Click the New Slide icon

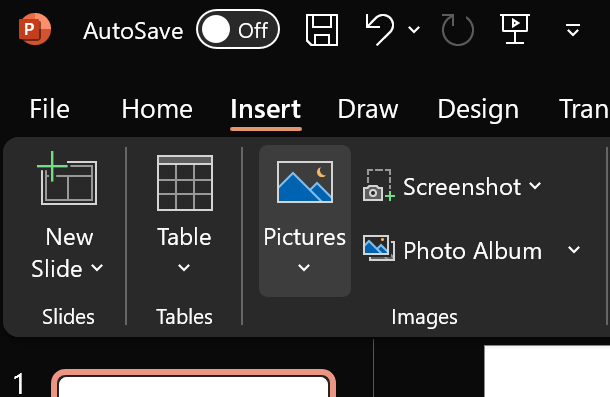pos(67,178)
